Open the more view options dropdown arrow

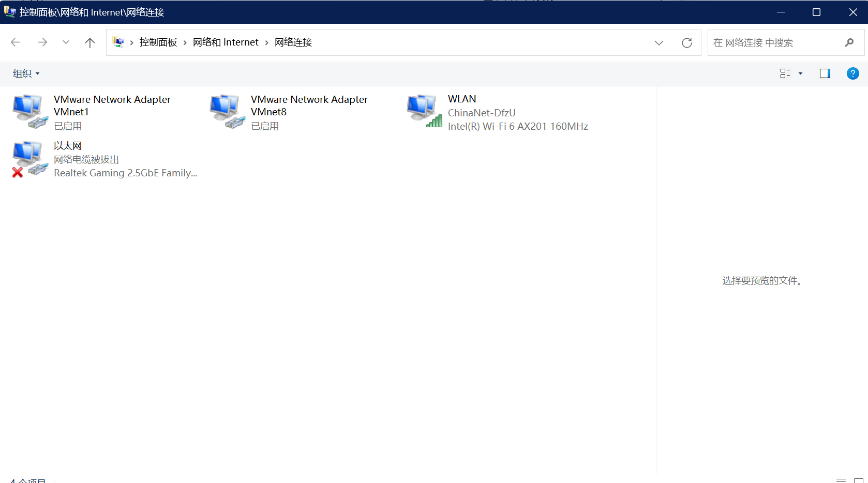coord(800,73)
